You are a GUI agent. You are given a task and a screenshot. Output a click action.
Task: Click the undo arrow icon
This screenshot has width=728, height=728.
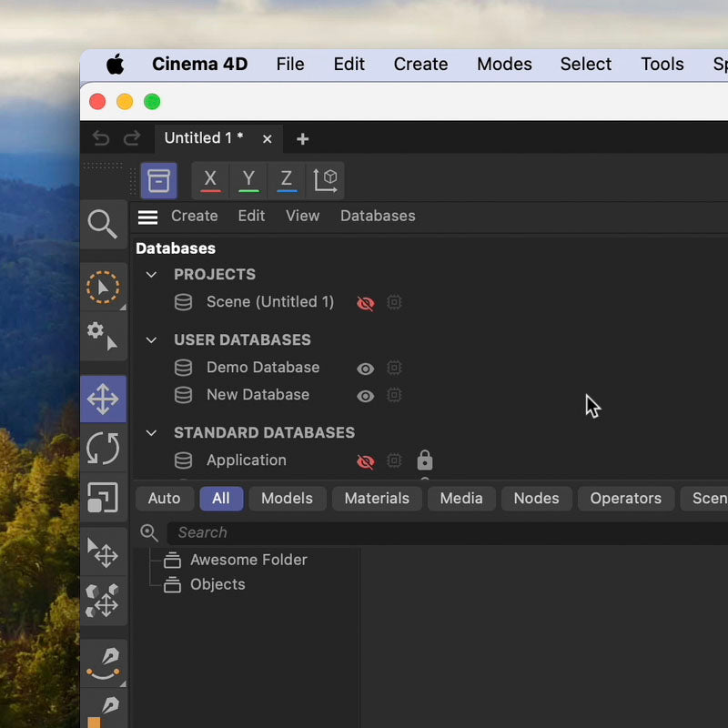[101, 138]
